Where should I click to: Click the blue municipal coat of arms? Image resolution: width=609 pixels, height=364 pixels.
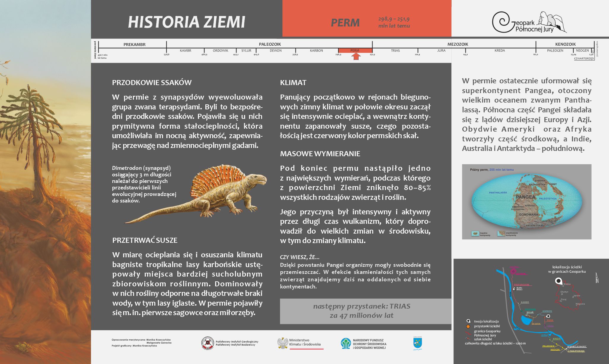pos(418,343)
